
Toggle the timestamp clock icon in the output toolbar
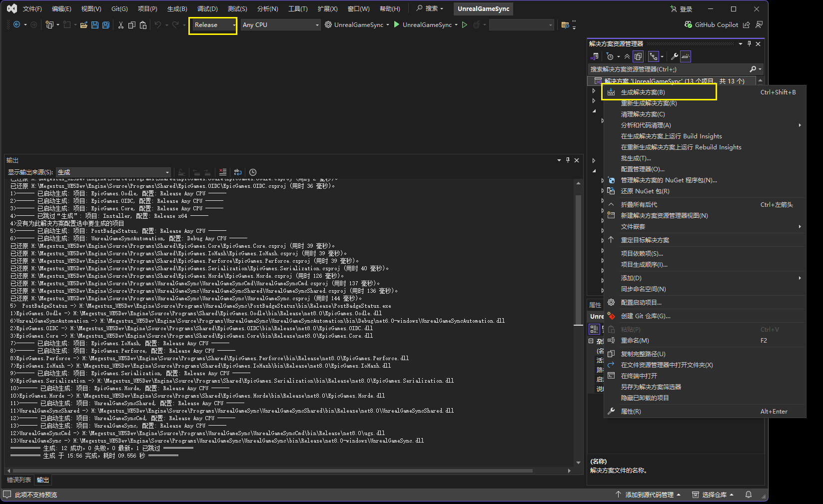click(253, 172)
